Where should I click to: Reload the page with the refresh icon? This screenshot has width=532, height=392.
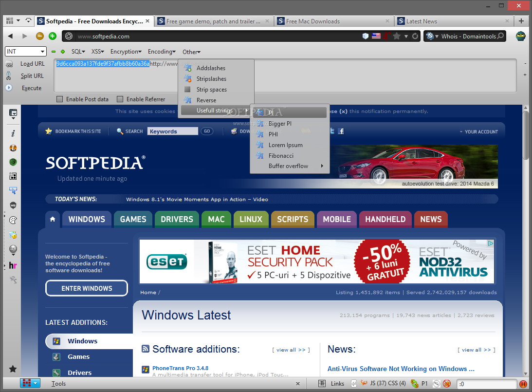click(415, 36)
